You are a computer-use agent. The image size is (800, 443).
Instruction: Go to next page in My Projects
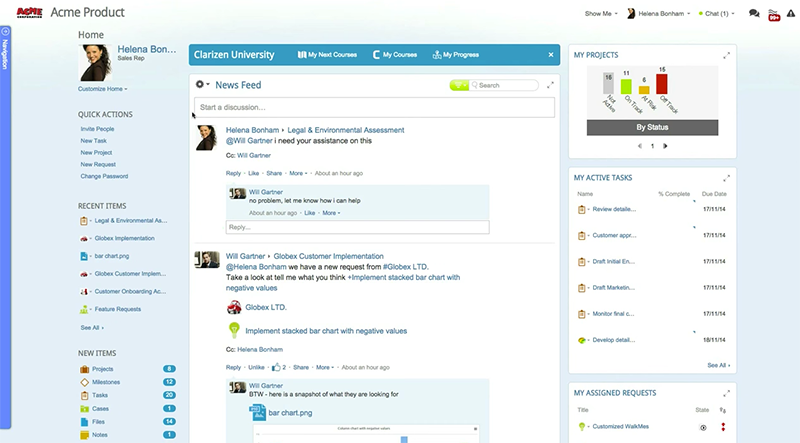pyautogui.click(x=665, y=146)
